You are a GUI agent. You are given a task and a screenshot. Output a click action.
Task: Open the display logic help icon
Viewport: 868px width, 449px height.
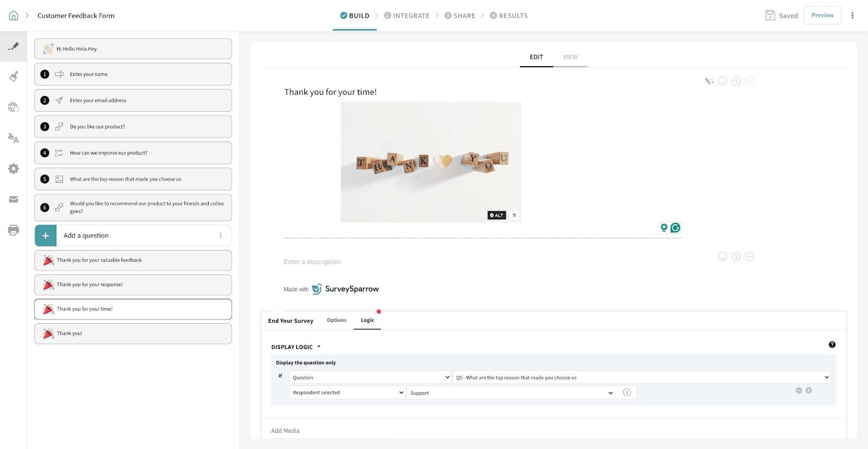pos(832,345)
